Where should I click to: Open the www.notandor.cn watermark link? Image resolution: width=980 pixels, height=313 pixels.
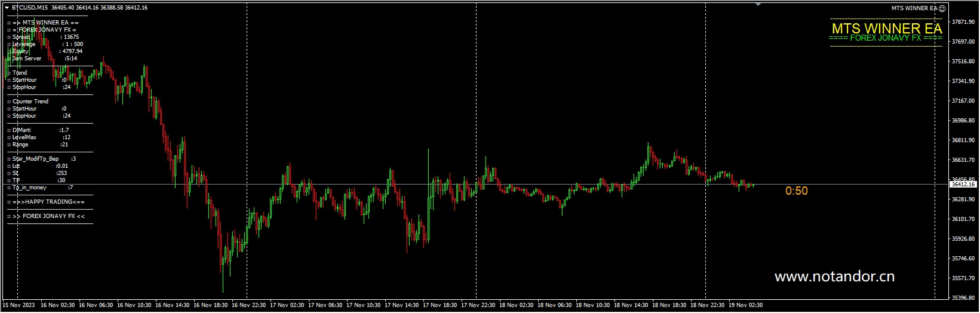pos(834,277)
